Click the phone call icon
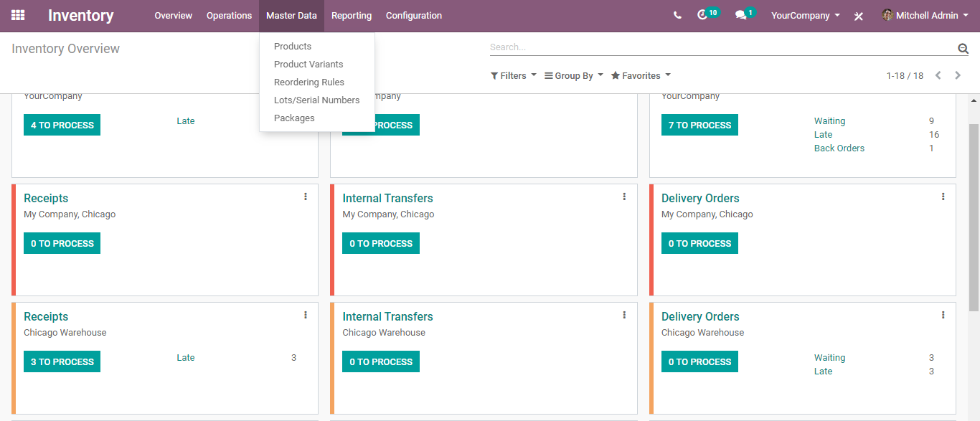The height and width of the screenshot is (421, 980). tap(677, 15)
